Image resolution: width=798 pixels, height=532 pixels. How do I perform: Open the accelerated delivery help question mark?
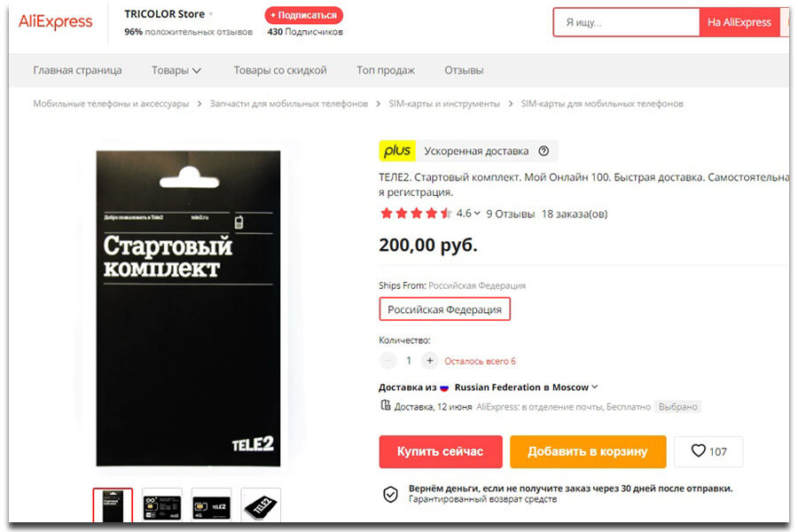[544, 152]
